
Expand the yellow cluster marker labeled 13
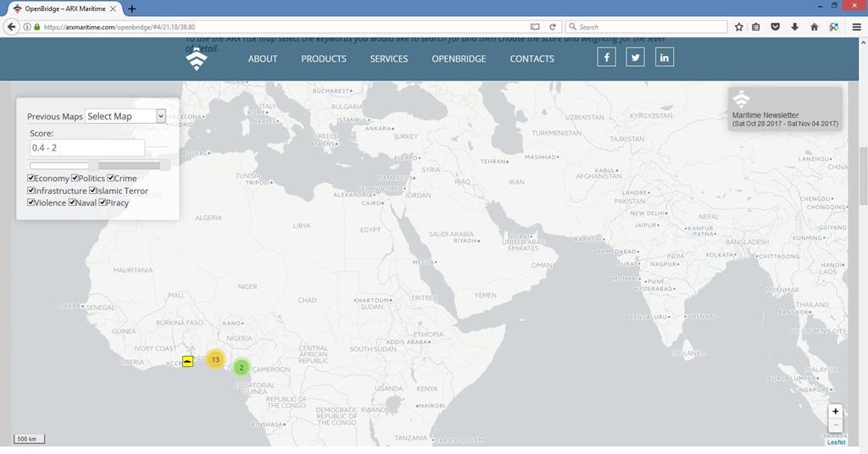pyautogui.click(x=215, y=360)
